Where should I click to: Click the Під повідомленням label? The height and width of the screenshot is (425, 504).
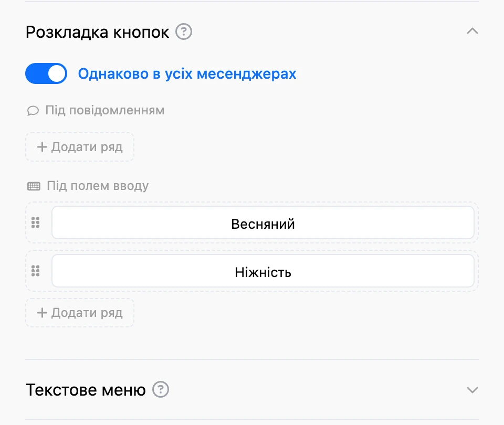[105, 110]
